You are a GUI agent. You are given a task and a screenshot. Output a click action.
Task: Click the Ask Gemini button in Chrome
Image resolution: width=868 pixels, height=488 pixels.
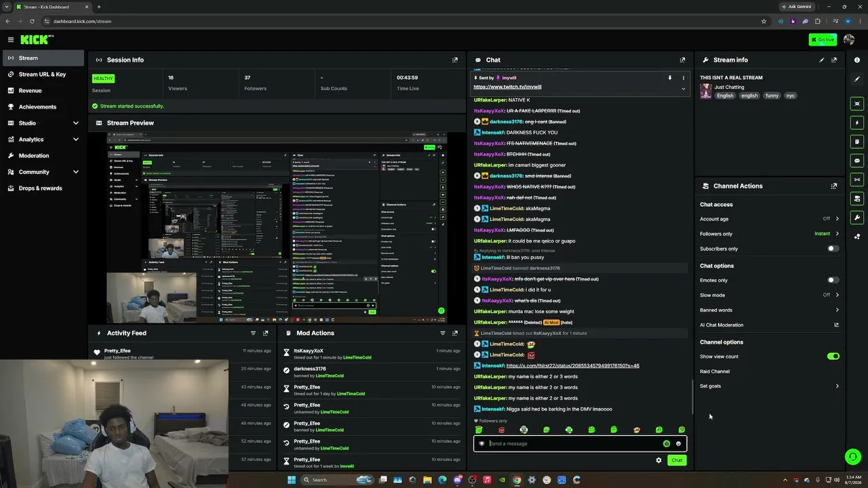[796, 7]
